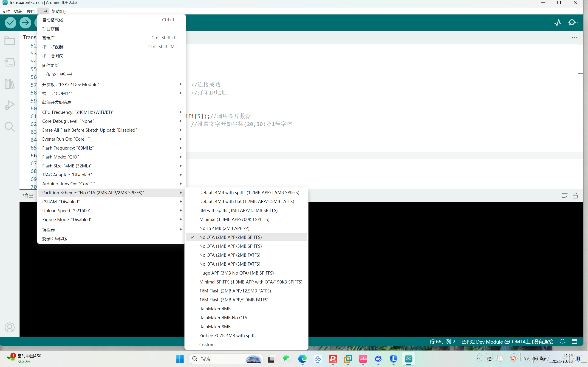
Task: Click the Verify sketch checkmark icon
Action: click(10, 22)
